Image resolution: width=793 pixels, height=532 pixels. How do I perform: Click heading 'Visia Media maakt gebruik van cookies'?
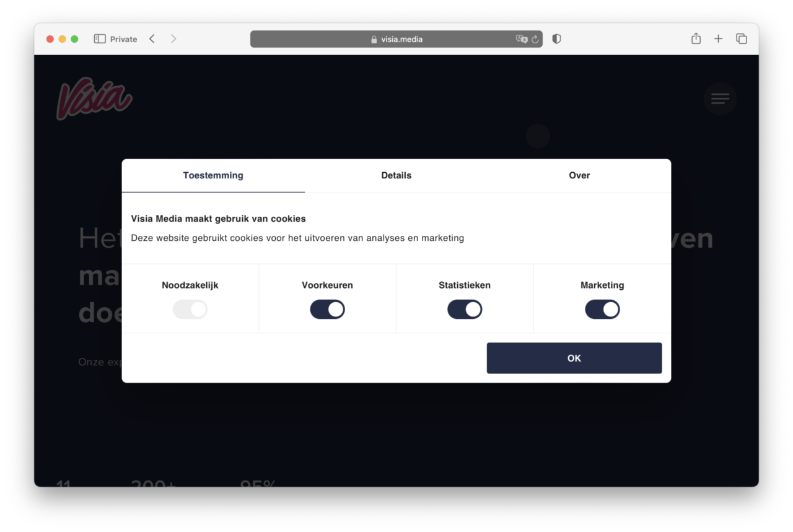(x=218, y=219)
